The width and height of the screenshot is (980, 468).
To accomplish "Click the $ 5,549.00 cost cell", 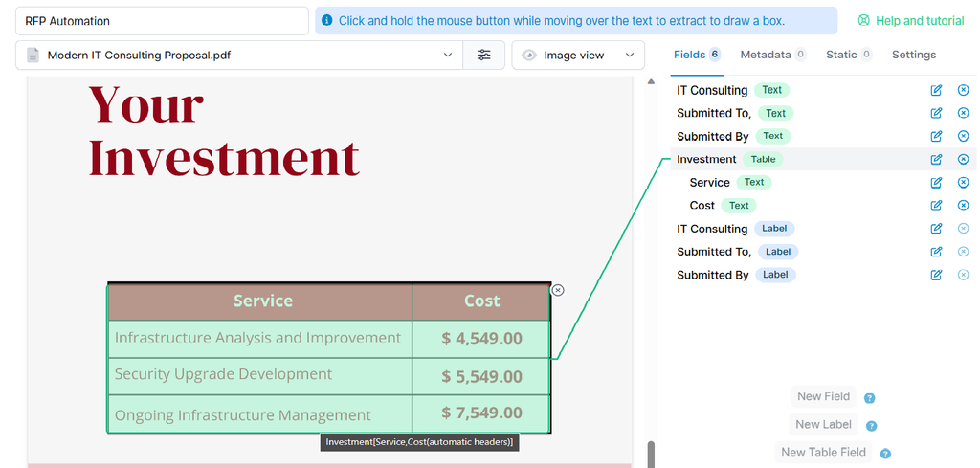I will click(481, 376).
